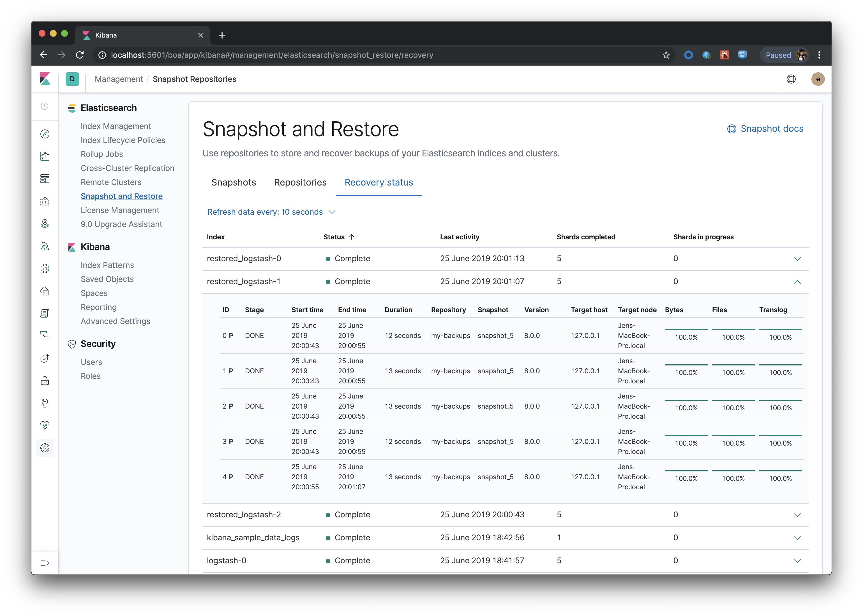Expand the side navigation menu
Image resolution: width=863 pixels, height=616 pixels.
click(x=45, y=563)
